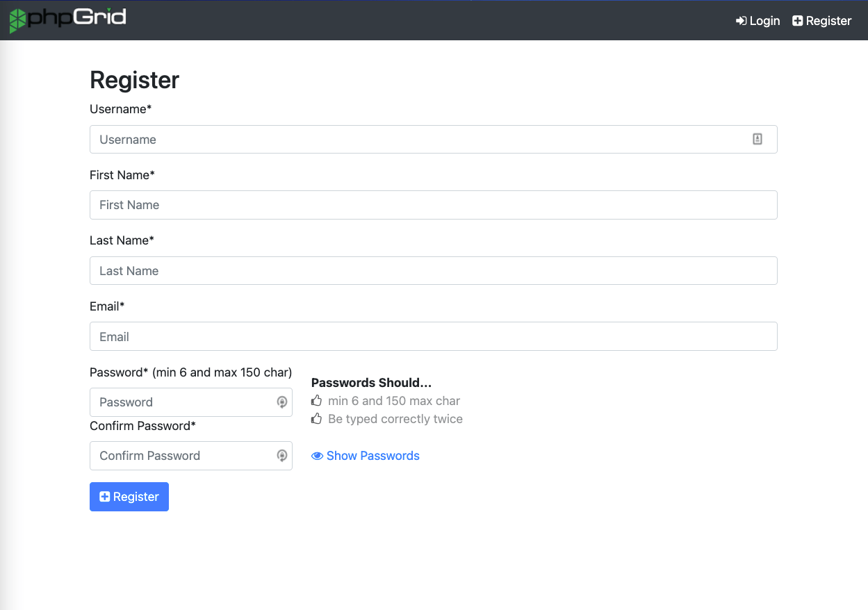Select the Email input field
This screenshot has height=610, width=868.
coord(434,336)
